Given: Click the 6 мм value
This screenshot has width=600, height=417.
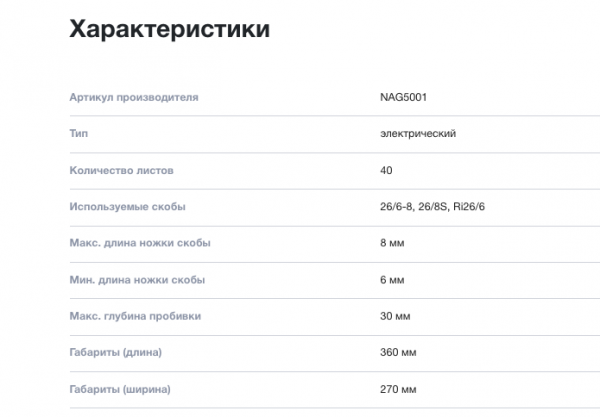Looking at the screenshot, I should click(392, 280).
